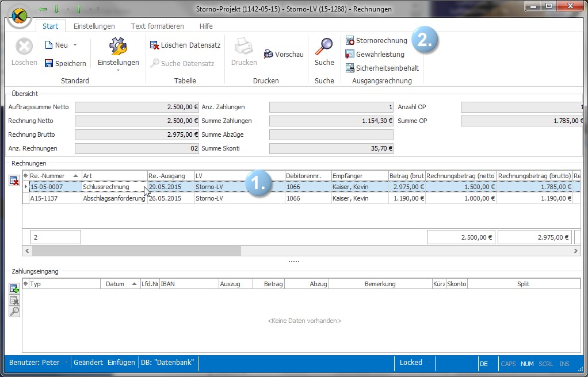Click the Bemerkung column header
This screenshot has height=377, width=588.
(x=380, y=284)
